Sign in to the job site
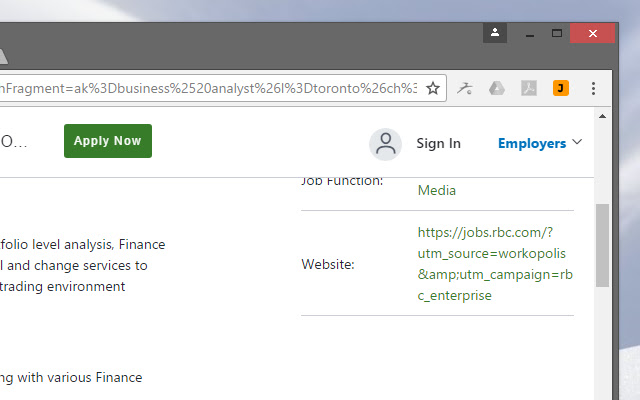Image resolution: width=640 pixels, height=400 pixels. pyautogui.click(x=438, y=144)
